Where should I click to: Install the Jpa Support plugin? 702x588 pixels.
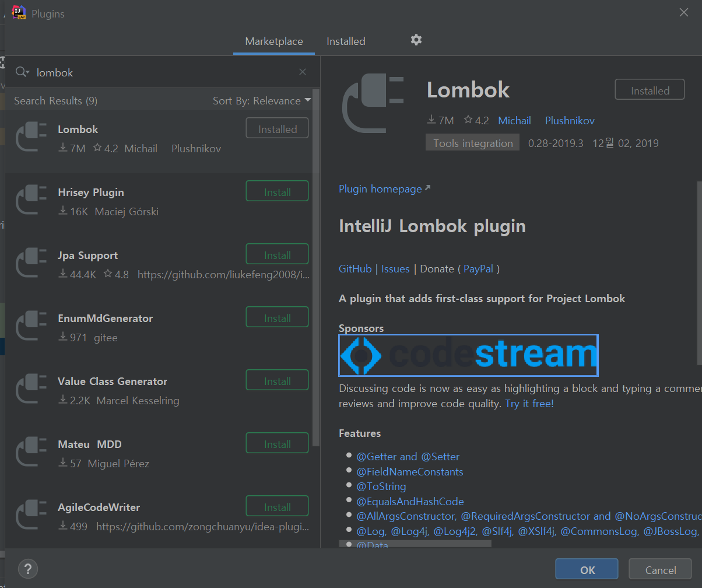278,255
